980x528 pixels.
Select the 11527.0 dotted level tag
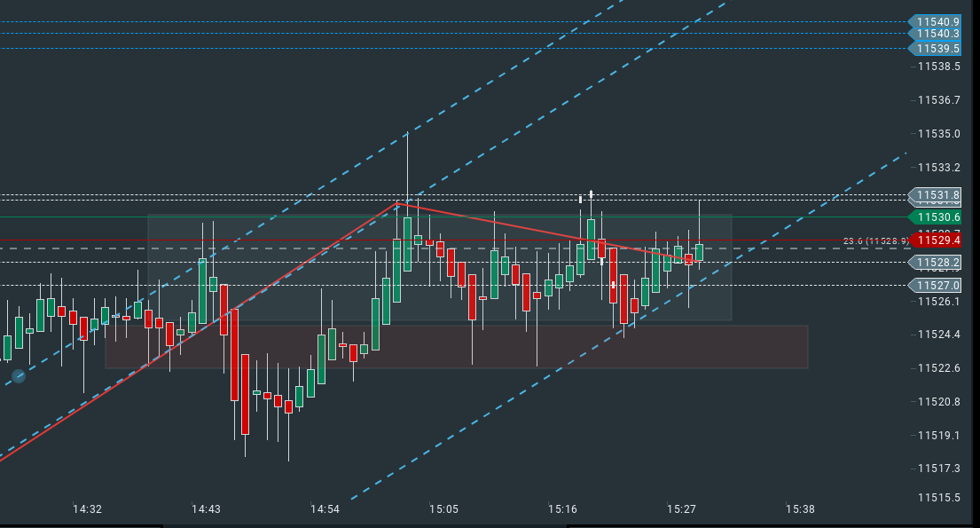[x=935, y=285]
